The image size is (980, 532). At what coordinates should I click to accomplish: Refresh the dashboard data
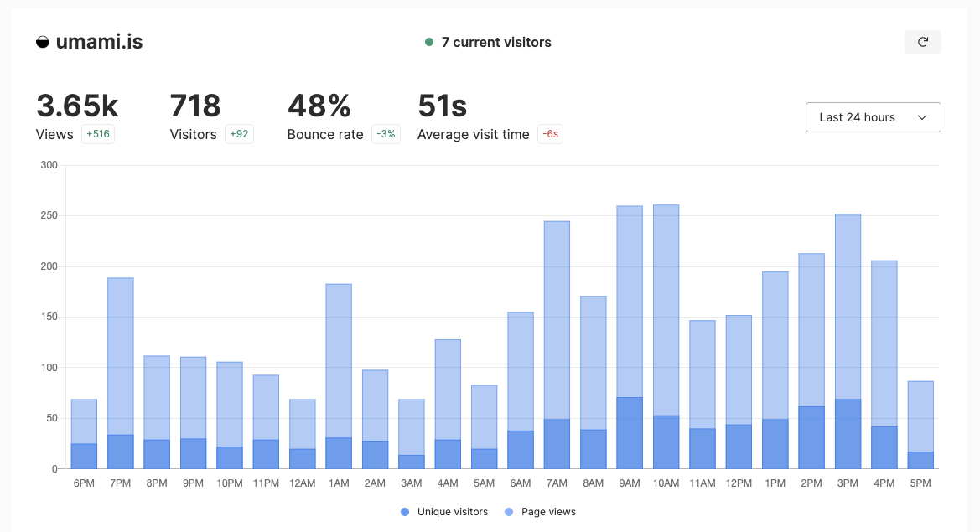[922, 41]
